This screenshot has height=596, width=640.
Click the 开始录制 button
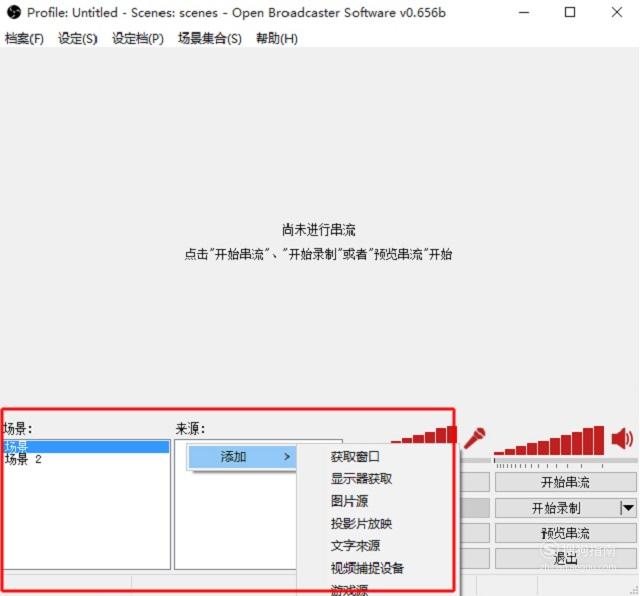tap(556, 508)
